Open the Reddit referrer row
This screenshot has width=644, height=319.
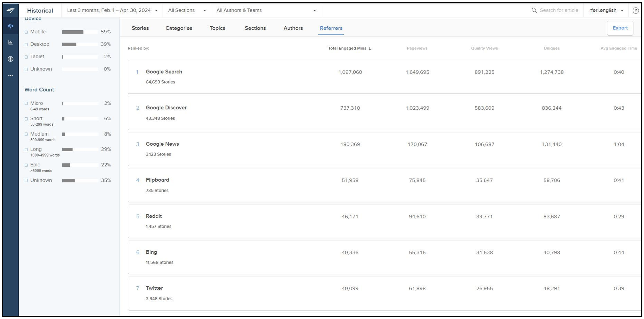[x=384, y=221]
